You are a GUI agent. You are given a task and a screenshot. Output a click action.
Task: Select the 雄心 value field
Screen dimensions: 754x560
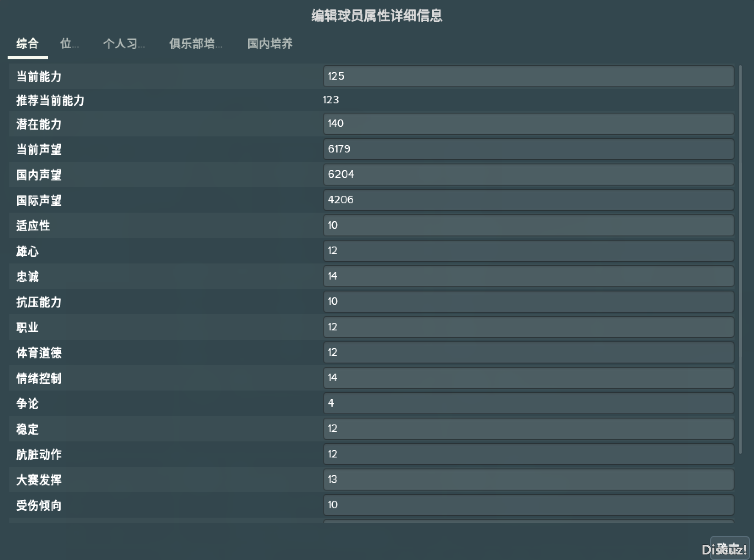click(x=528, y=251)
